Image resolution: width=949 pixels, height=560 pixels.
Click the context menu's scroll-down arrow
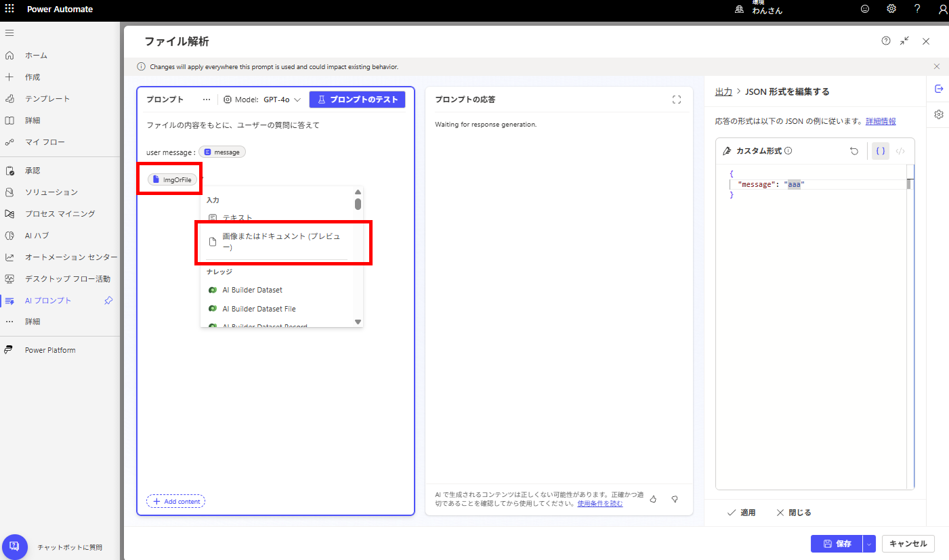tap(357, 321)
